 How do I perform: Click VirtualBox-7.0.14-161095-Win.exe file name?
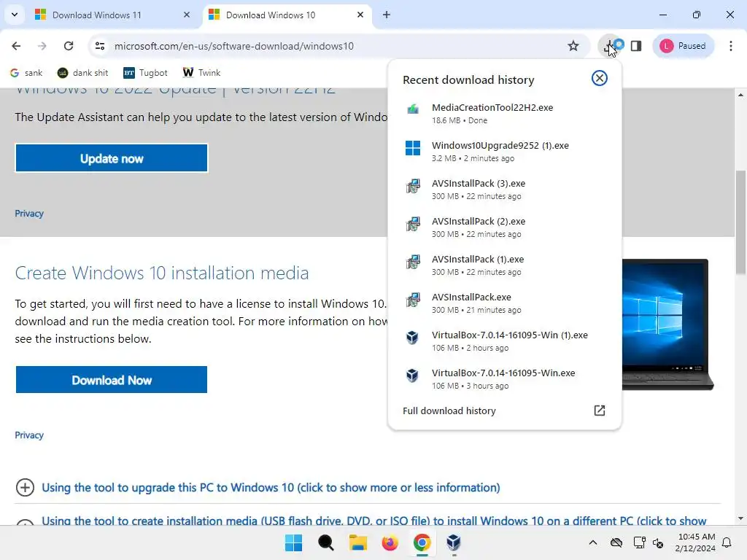(503, 373)
